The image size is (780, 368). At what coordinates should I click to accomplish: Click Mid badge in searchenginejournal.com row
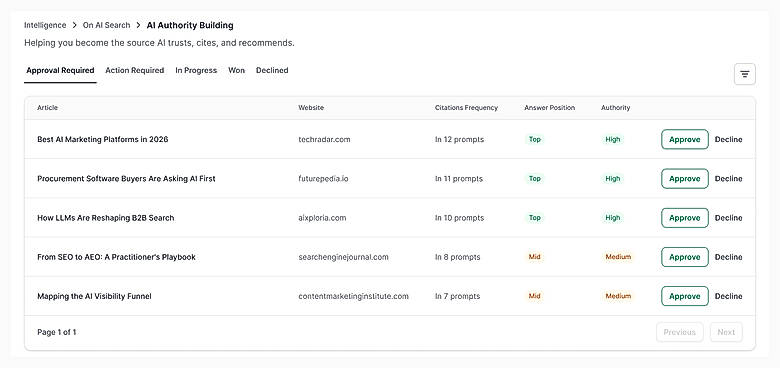point(535,257)
